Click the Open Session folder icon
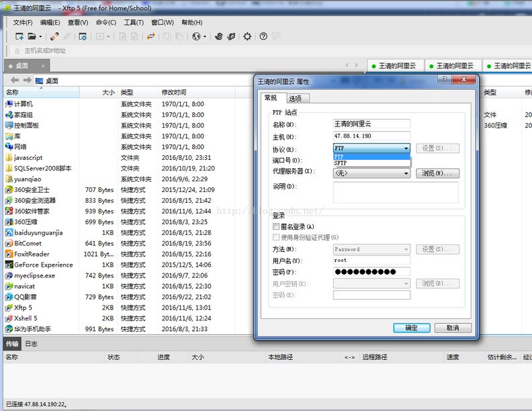 (x=32, y=36)
